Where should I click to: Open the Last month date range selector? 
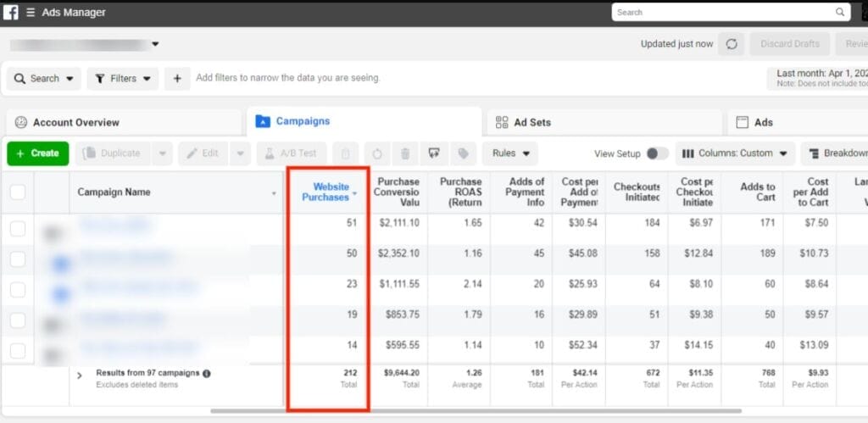click(x=818, y=78)
